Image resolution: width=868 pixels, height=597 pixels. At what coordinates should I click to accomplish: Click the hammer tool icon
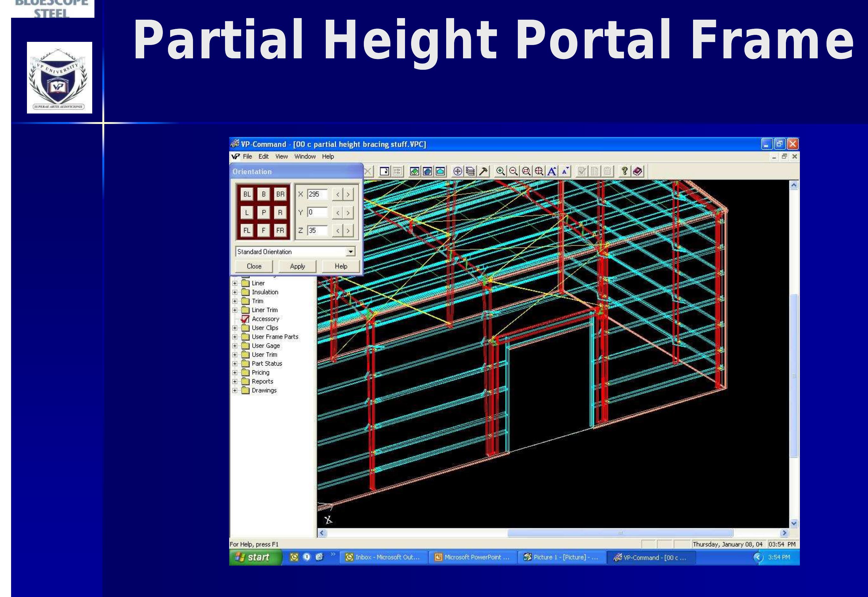[x=484, y=171]
